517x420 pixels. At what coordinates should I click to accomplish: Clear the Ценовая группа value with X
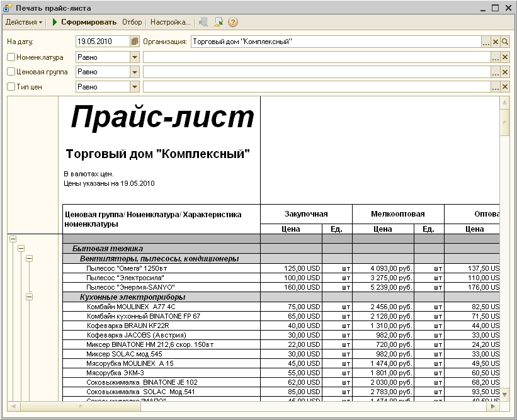click(505, 72)
